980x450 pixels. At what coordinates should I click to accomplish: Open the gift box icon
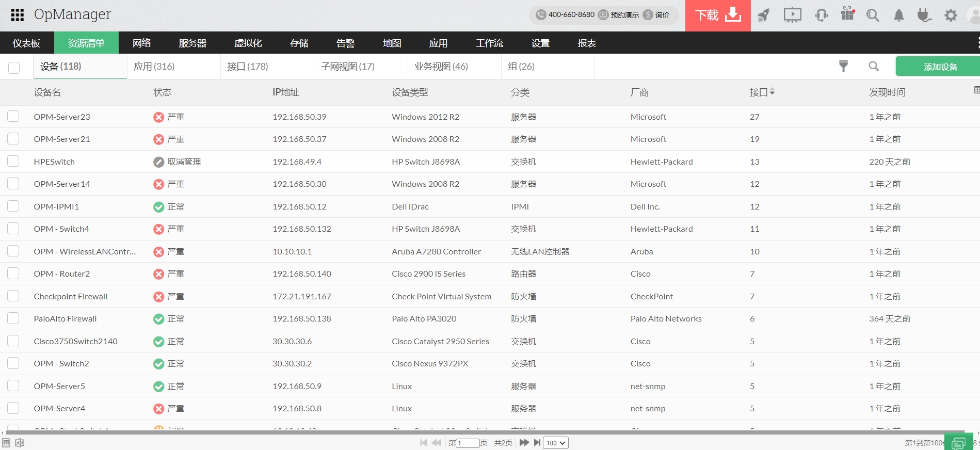[x=847, y=14]
